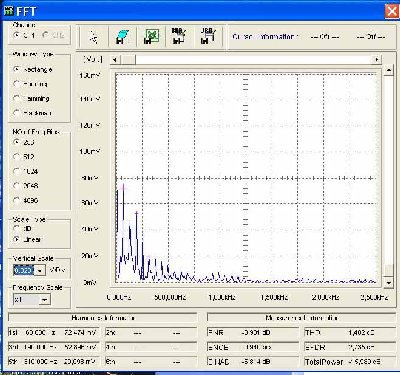The height and width of the screenshot is (375, 400).
Task: Click the horizontal scrollbar thumb above plot
Action: (x=128, y=60)
